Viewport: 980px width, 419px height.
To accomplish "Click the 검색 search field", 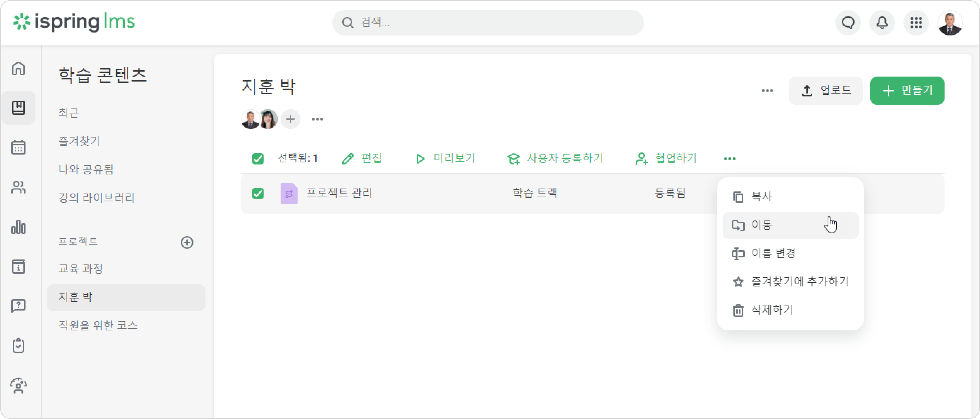I will (x=488, y=23).
